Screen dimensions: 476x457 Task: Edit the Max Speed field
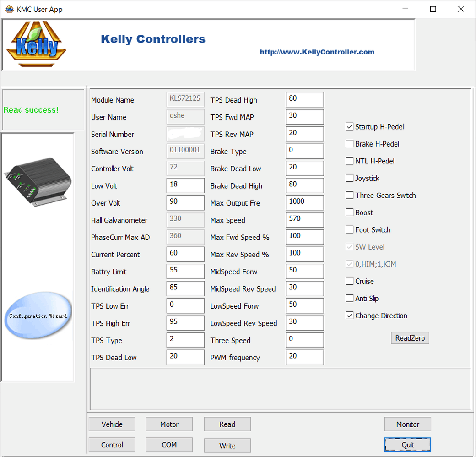coord(304,220)
